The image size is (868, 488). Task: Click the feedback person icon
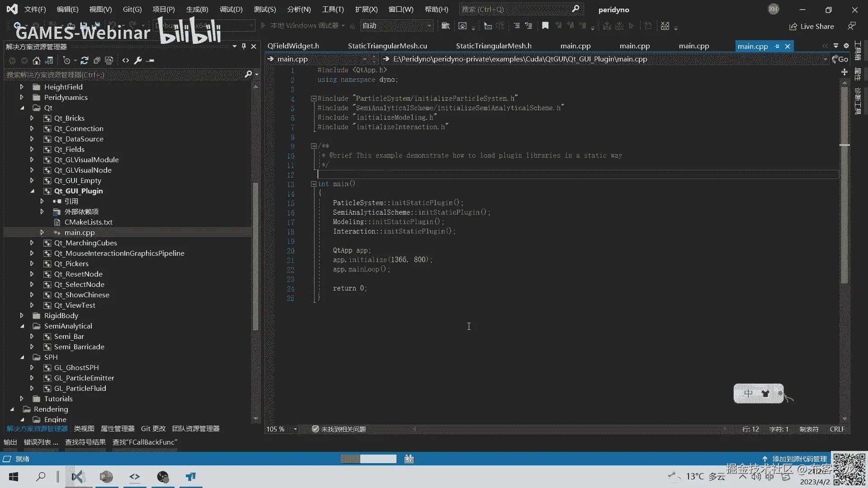click(852, 26)
